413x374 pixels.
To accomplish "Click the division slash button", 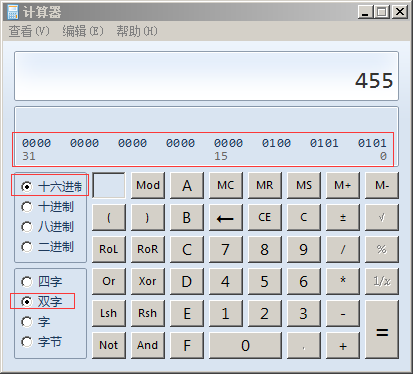I will click(x=343, y=249).
